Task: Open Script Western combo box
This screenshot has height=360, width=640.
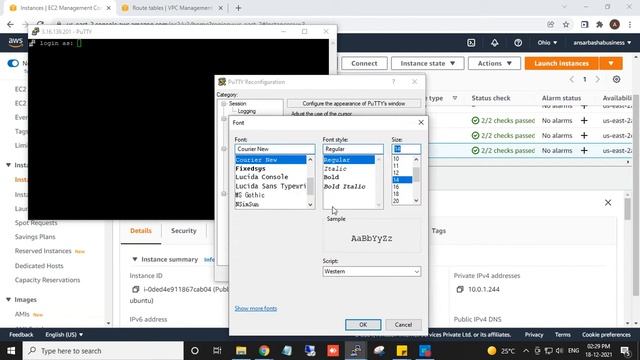Action: tap(371, 271)
